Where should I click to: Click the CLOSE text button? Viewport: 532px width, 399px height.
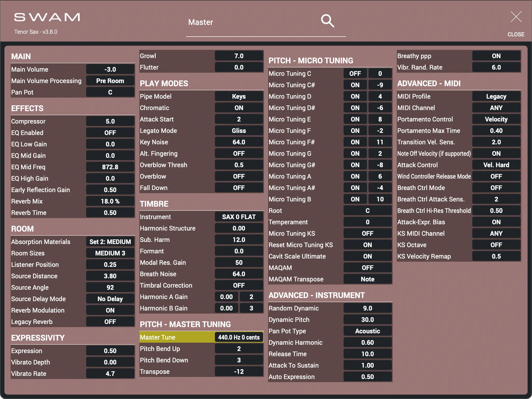coord(516,34)
